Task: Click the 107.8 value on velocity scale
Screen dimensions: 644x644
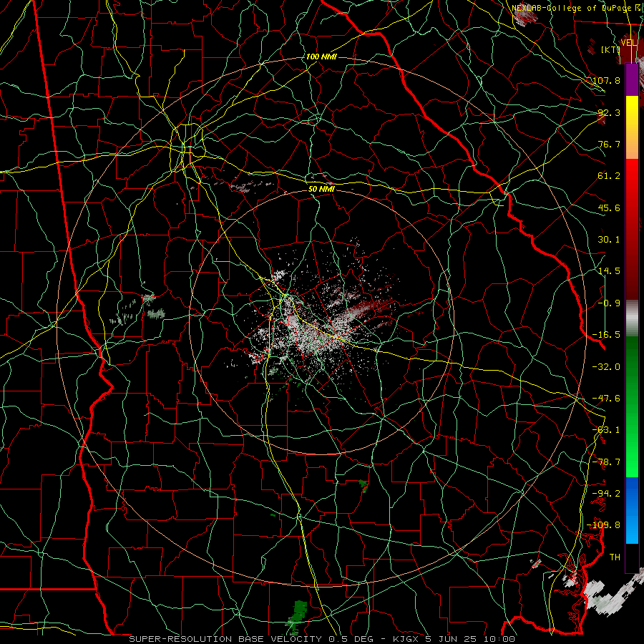Action: [607, 80]
